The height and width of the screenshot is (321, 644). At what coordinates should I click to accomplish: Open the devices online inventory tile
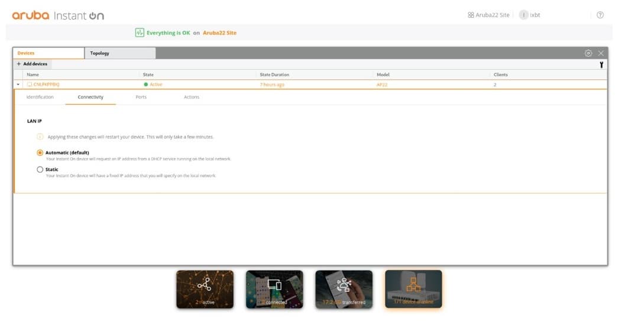click(413, 289)
